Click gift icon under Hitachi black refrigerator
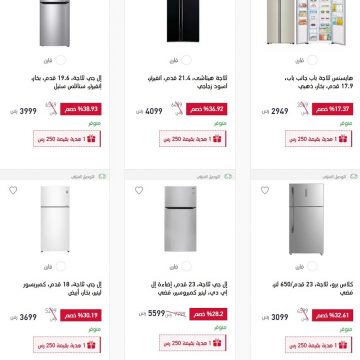This screenshot has width=360, height=360. tap(217, 139)
